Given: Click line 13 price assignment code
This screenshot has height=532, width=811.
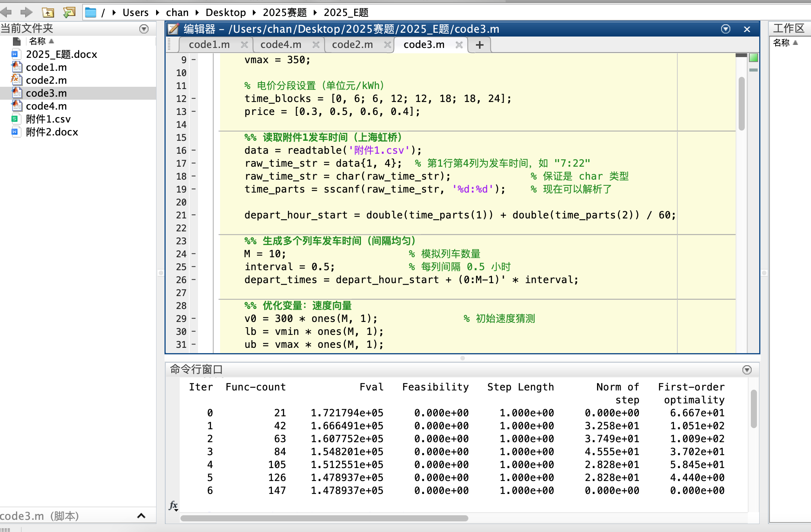Looking at the screenshot, I should pyautogui.click(x=332, y=112).
